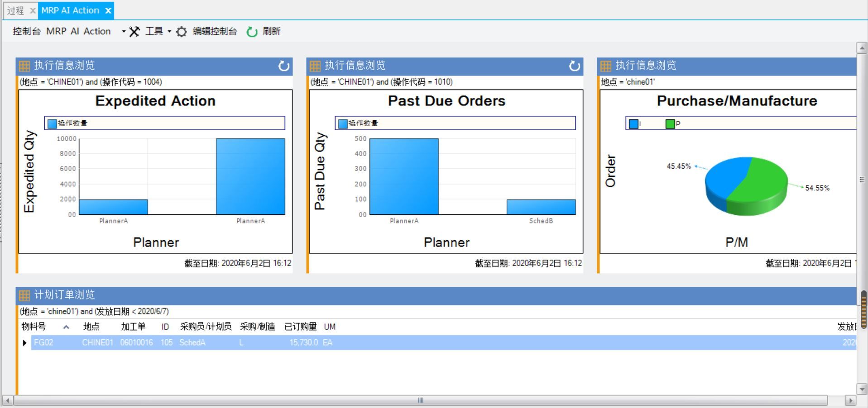
Task: Open the console MRP AI Action dropdown arrow
Action: tap(124, 32)
